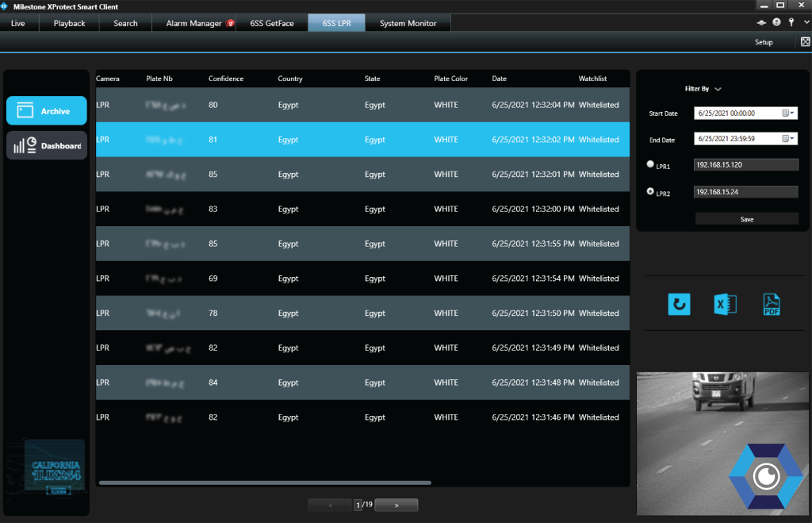Select the row dated 12:31:48 PM
812x523 pixels.
362,383
